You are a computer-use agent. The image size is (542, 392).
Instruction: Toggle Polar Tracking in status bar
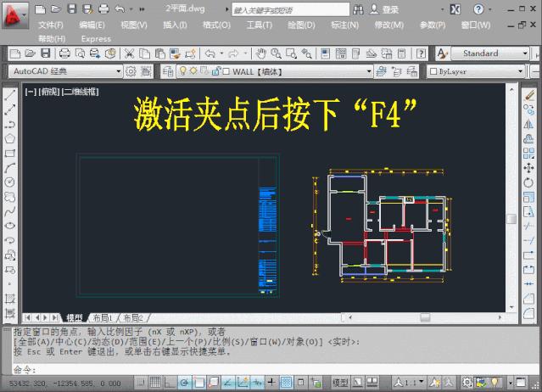185,383
